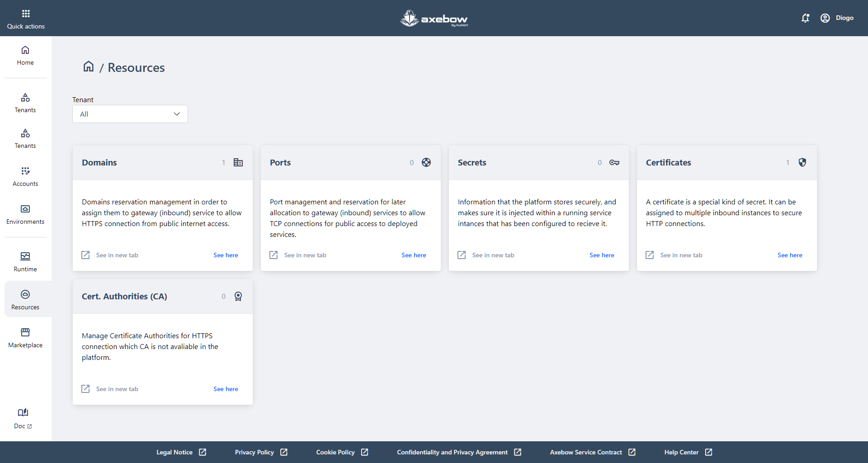Go to Accounts in the sidebar
Screen dimensions: 868x463
[x=25, y=176]
